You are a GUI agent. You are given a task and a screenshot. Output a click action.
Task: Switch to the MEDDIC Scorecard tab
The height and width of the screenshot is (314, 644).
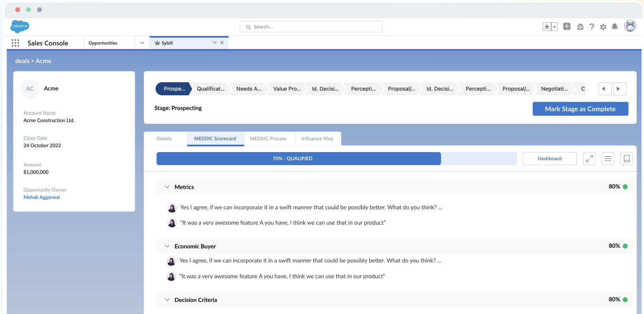pyautogui.click(x=215, y=139)
